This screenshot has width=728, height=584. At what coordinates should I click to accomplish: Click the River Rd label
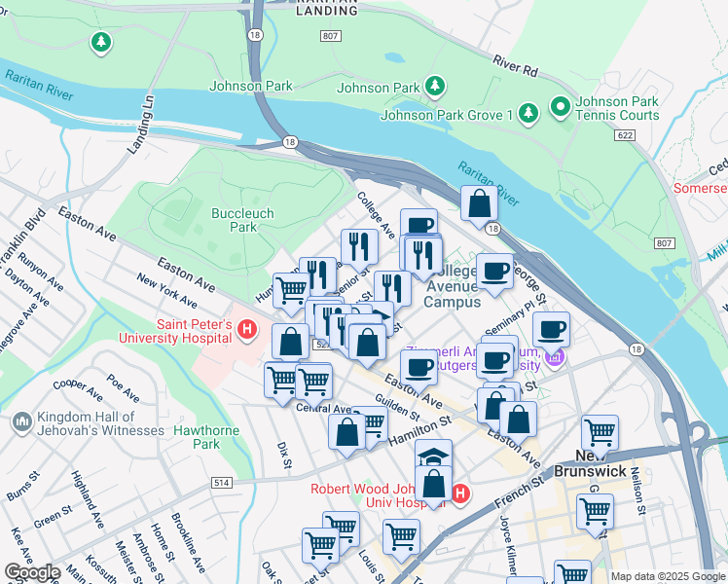pos(516,66)
